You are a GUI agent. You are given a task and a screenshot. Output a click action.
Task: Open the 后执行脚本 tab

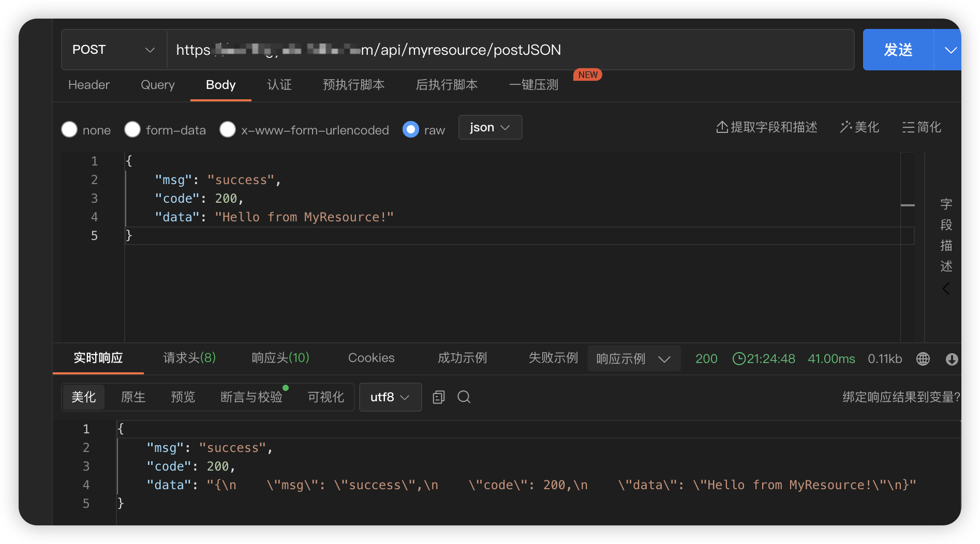447,85
